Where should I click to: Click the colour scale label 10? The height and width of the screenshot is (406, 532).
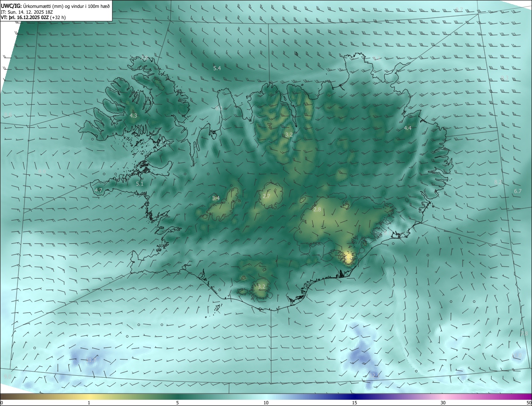pyautogui.click(x=266, y=403)
